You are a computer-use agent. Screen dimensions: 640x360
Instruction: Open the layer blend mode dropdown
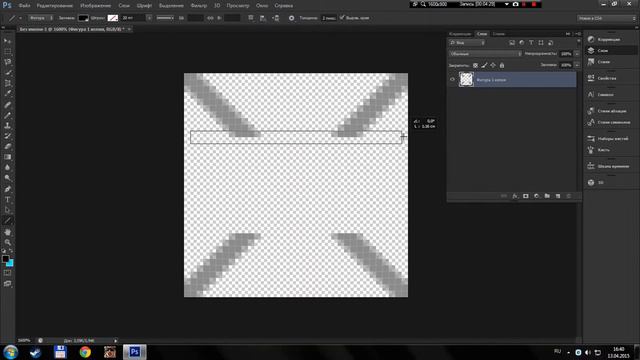point(485,54)
